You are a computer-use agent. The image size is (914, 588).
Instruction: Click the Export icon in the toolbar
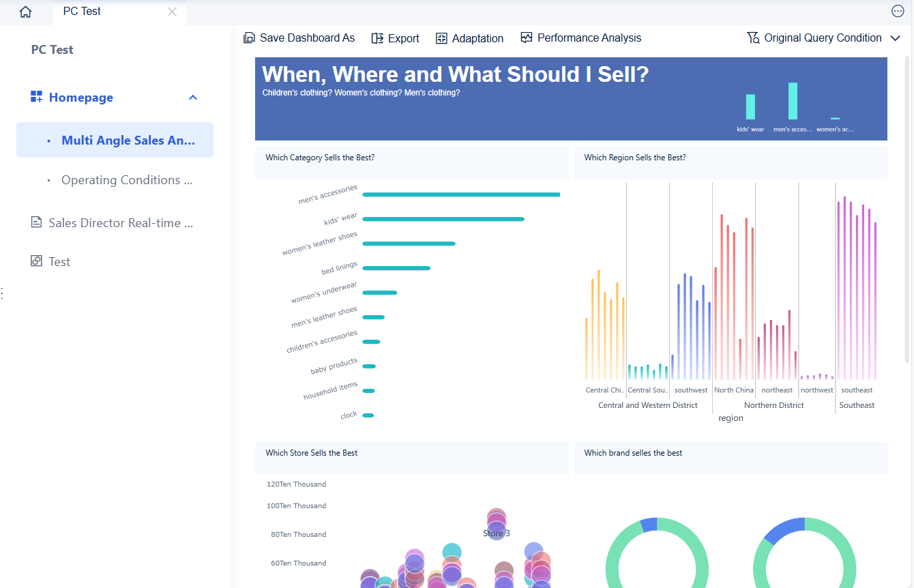coord(377,38)
